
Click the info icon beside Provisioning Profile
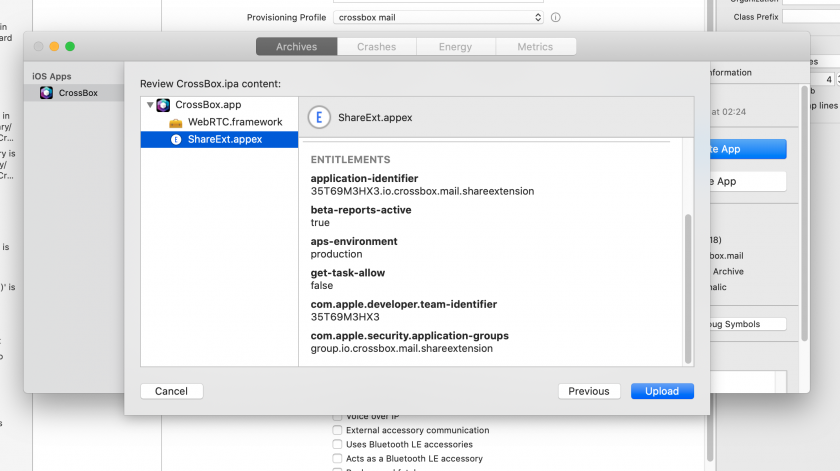tap(556, 17)
